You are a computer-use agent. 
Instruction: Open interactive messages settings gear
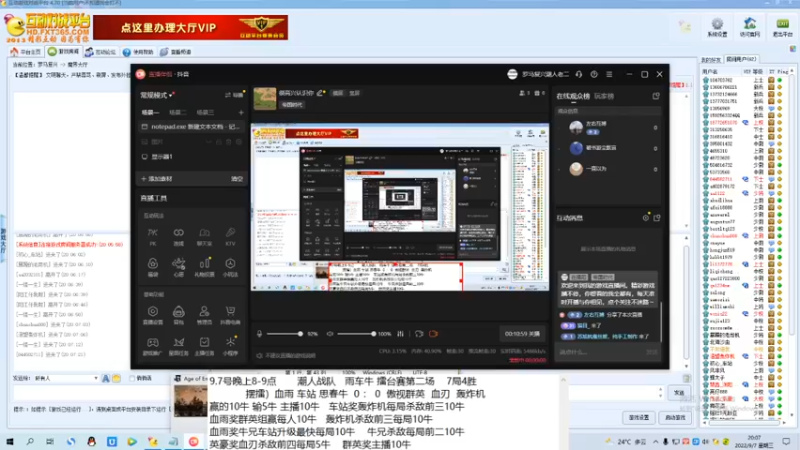click(x=646, y=218)
